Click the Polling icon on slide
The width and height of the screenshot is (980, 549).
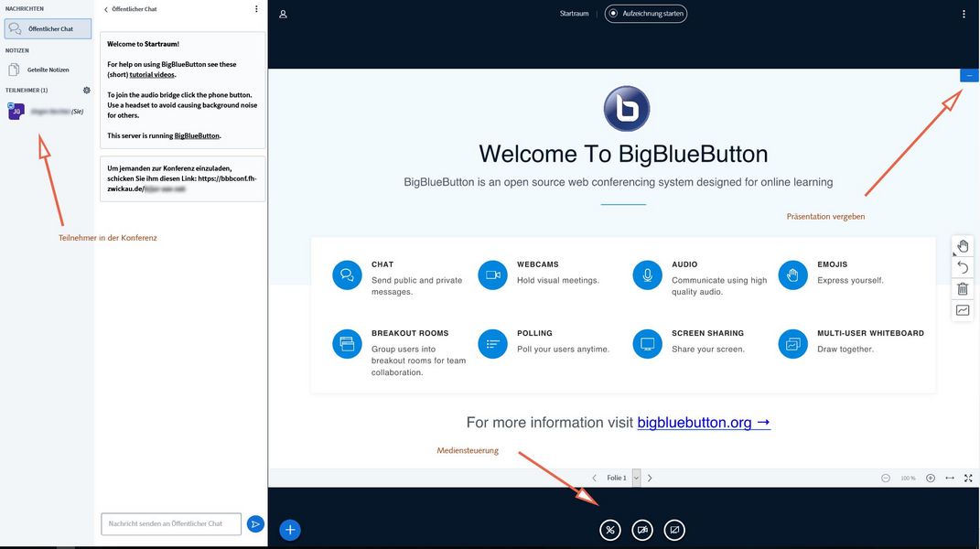coord(492,344)
